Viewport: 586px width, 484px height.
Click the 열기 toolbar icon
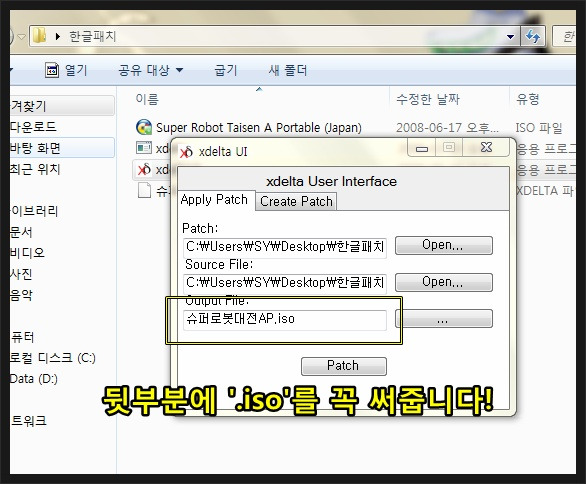[52, 70]
